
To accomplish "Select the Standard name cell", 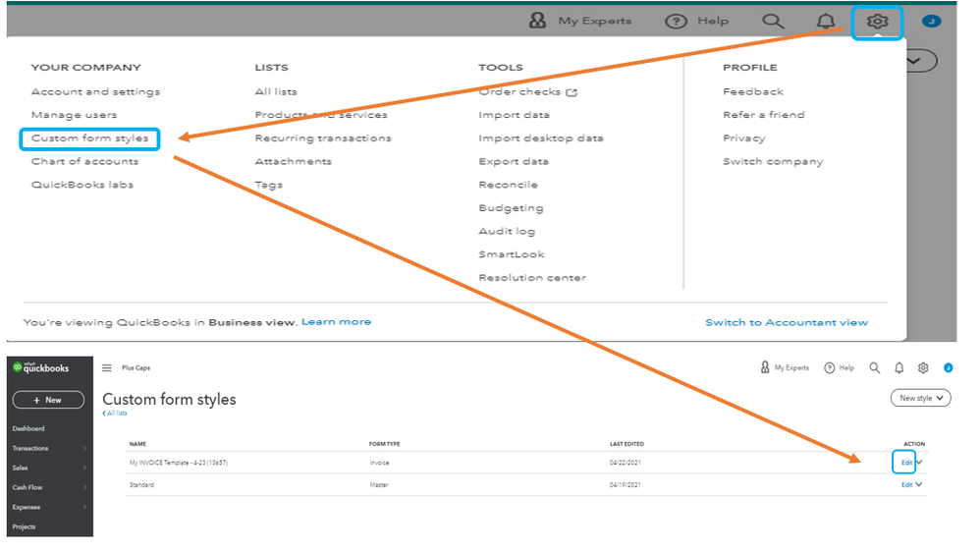I will (x=141, y=485).
